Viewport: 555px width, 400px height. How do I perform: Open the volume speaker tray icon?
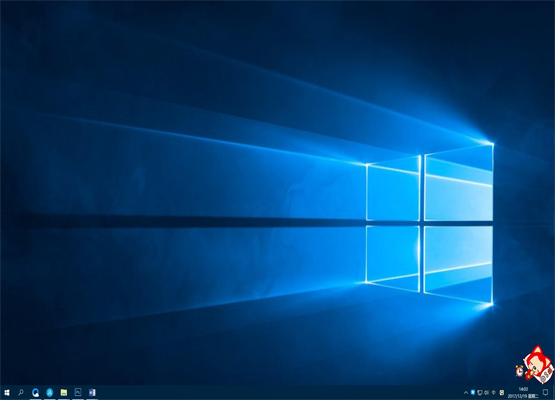[487, 393]
